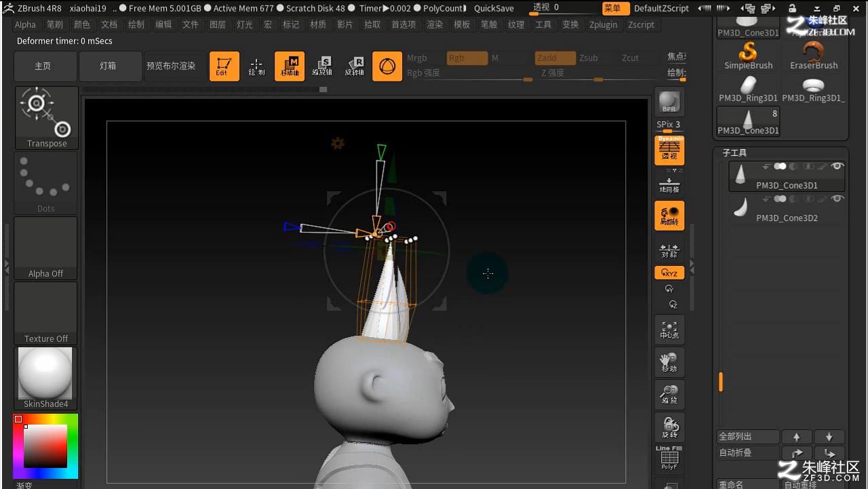Select the Move axis (移动轴) tool

(x=290, y=66)
